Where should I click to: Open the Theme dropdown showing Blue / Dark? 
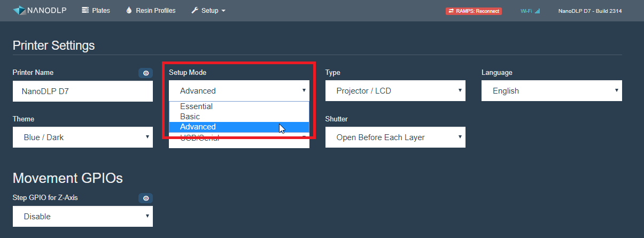(83, 137)
